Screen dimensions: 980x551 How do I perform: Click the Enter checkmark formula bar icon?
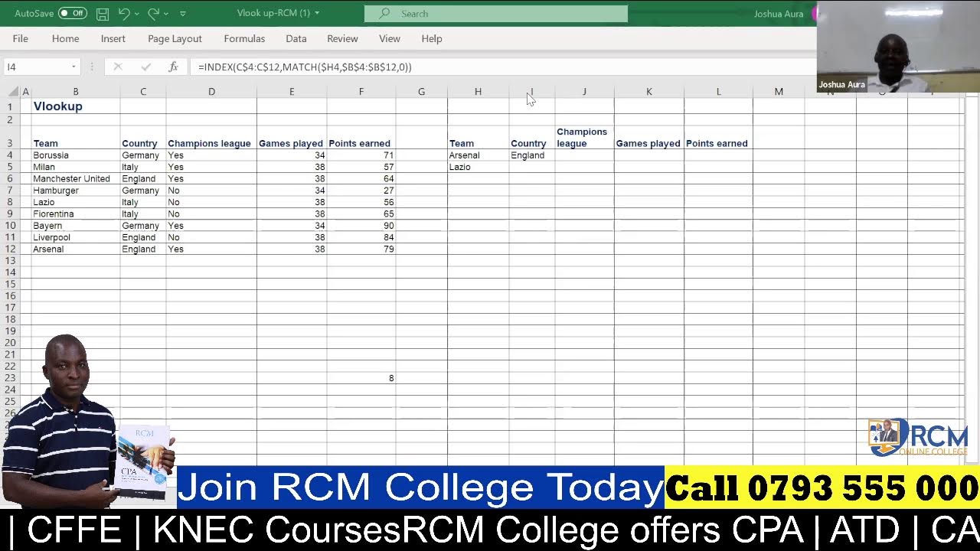point(145,67)
